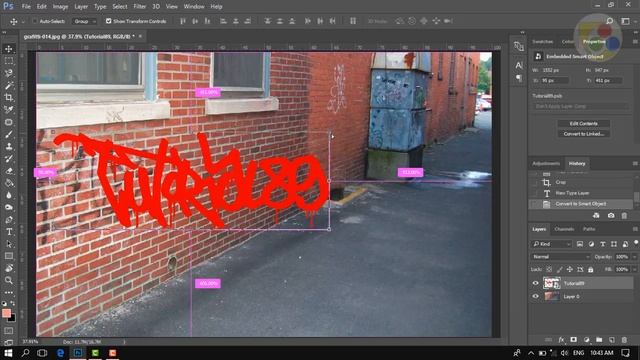
Task: Open the Auto-Select Group dropdown
Action: point(84,21)
